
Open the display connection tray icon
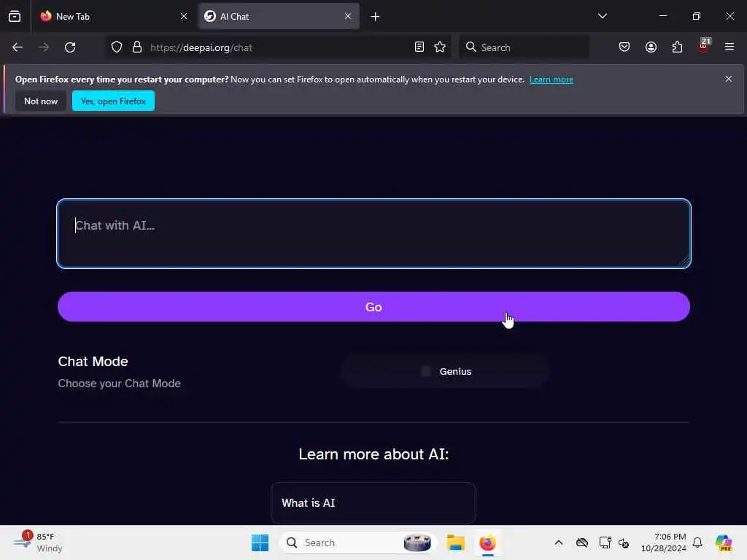pos(605,542)
